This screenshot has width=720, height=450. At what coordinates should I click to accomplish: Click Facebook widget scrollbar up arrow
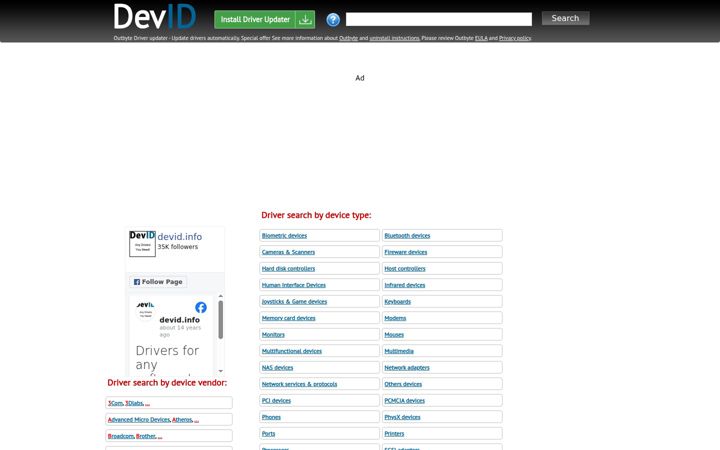click(x=220, y=297)
